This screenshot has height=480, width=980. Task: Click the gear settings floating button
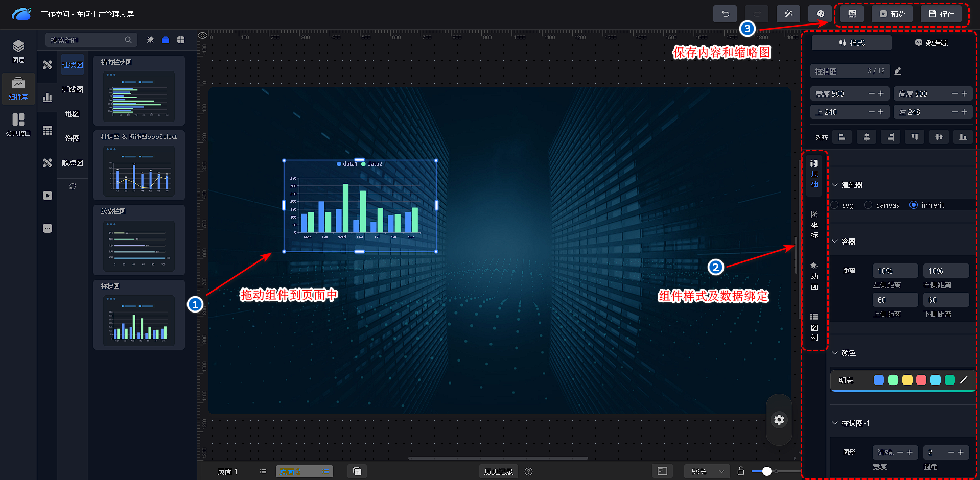point(779,420)
